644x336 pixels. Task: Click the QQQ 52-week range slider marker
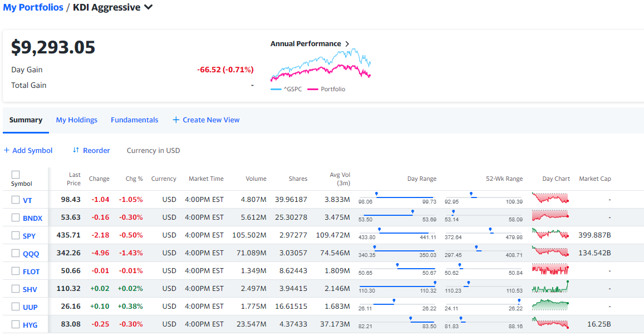point(476,248)
